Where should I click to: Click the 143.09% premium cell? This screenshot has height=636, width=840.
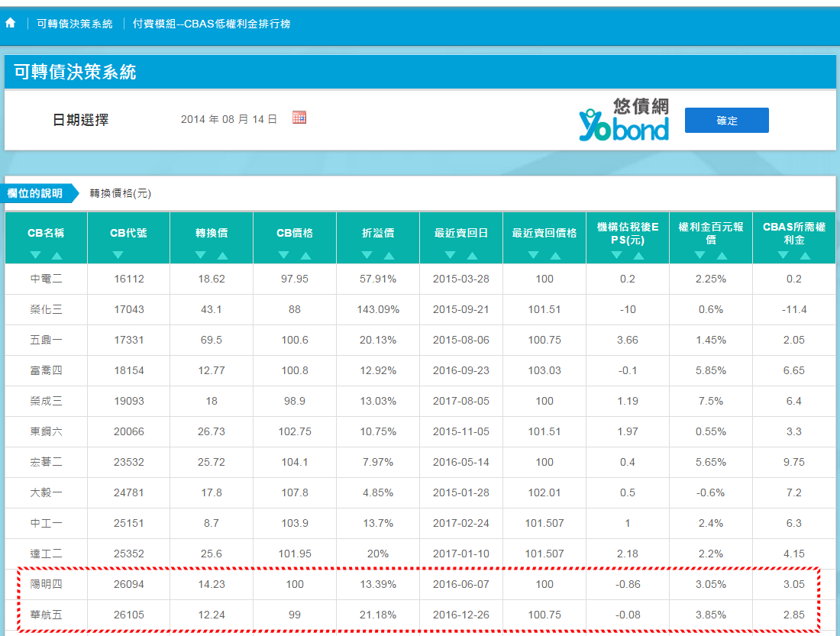(x=378, y=309)
